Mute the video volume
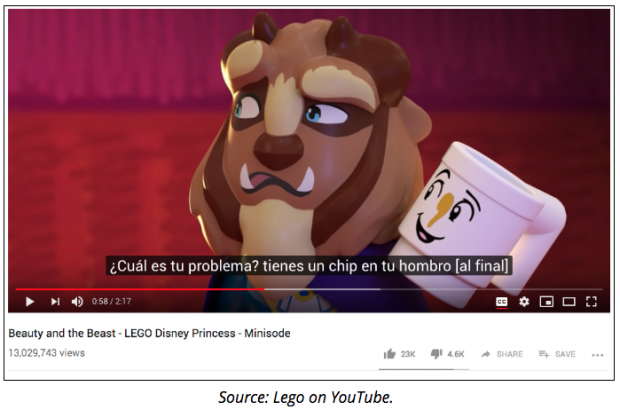620x410 pixels. (x=77, y=302)
